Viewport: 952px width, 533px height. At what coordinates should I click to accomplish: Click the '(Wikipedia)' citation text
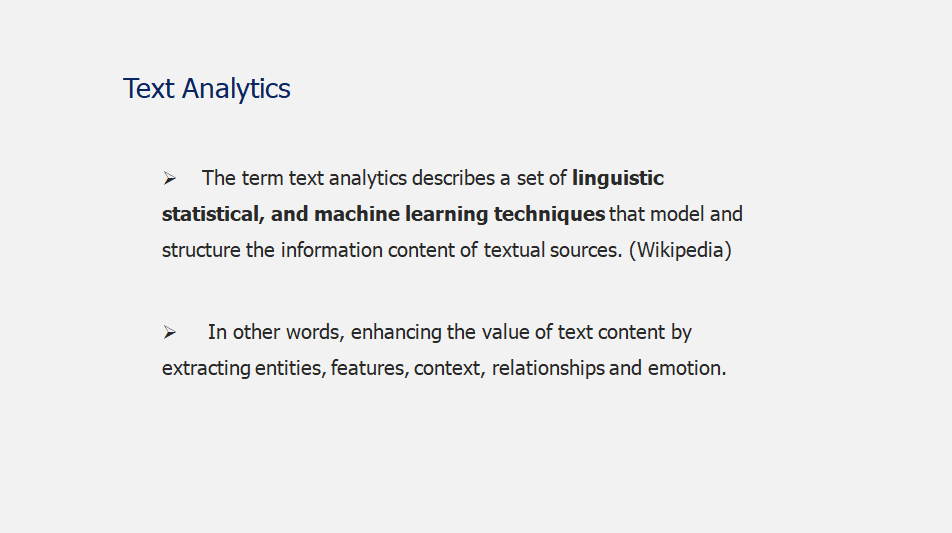[x=680, y=250]
